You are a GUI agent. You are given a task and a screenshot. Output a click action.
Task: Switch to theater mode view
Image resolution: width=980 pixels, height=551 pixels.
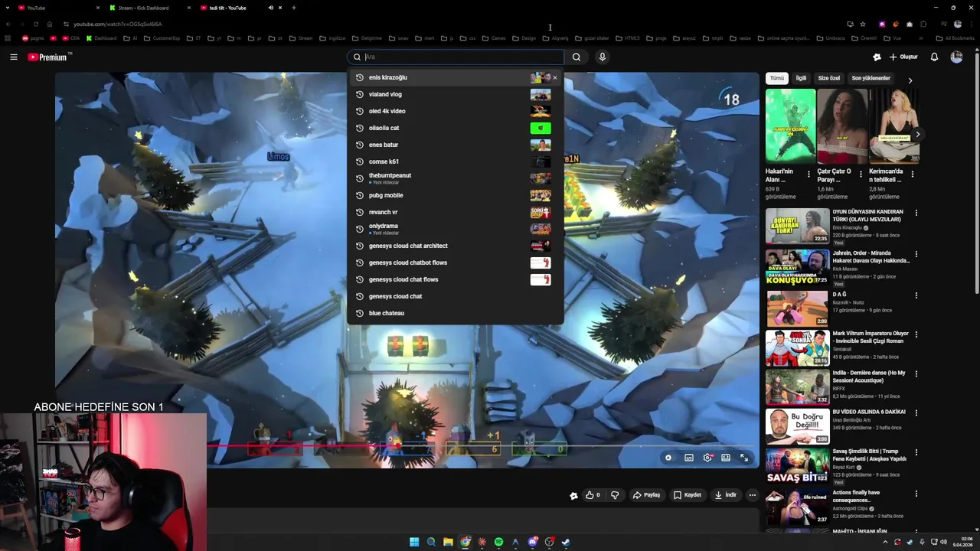(726, 458)
